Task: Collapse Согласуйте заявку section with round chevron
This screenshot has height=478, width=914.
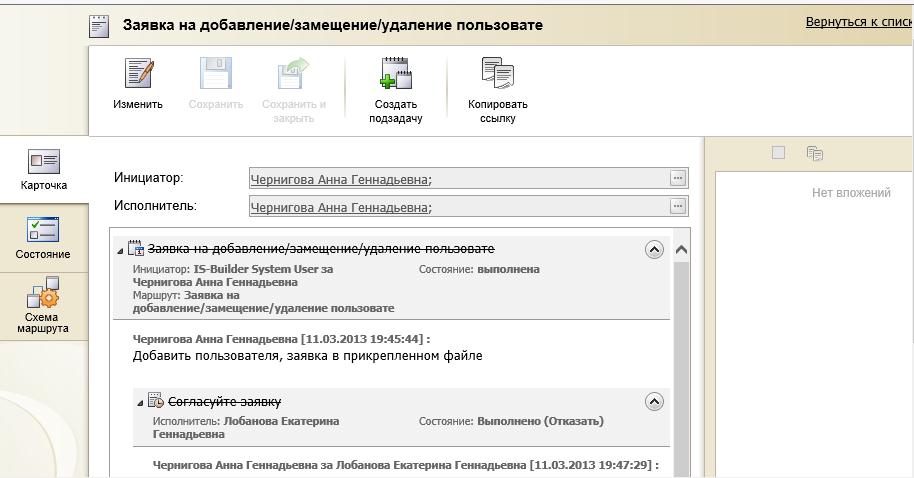Action: (x=654, y=402)
